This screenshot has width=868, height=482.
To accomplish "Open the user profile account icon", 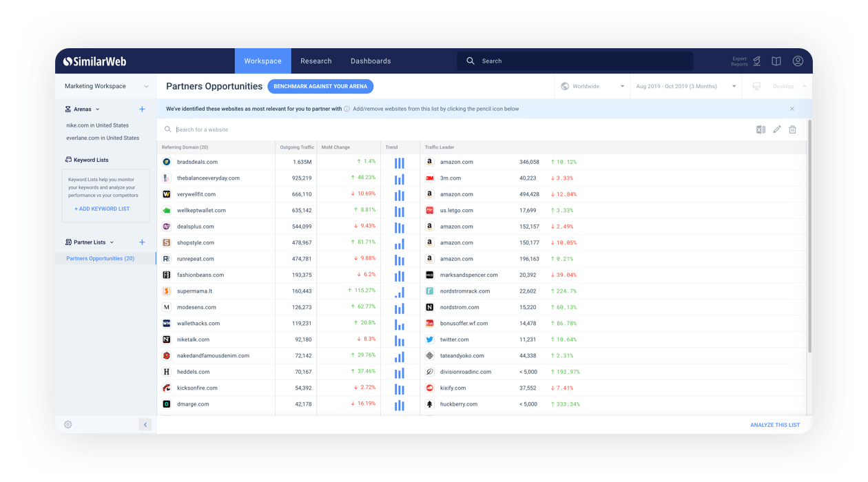I will pyautogui.click(x=797, y=61).
